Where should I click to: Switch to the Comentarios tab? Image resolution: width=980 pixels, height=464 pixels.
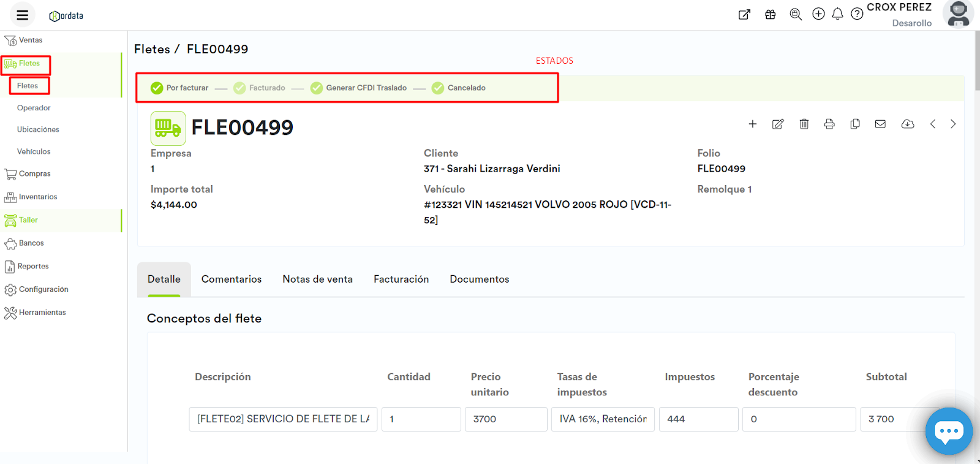pos(232,280)
